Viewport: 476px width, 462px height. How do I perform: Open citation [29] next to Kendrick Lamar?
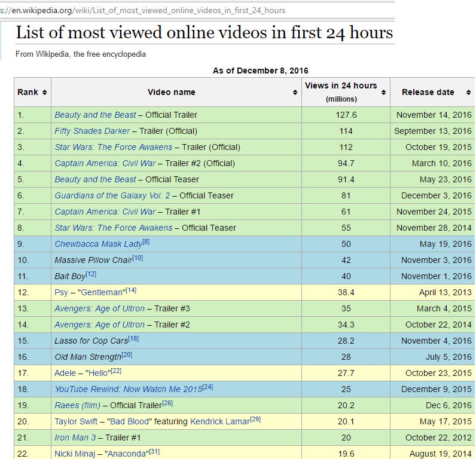[x=255, y=419]
